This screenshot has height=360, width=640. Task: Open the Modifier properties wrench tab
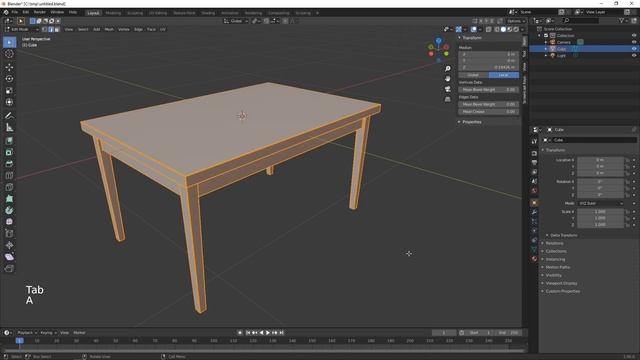tap(534, 212)
